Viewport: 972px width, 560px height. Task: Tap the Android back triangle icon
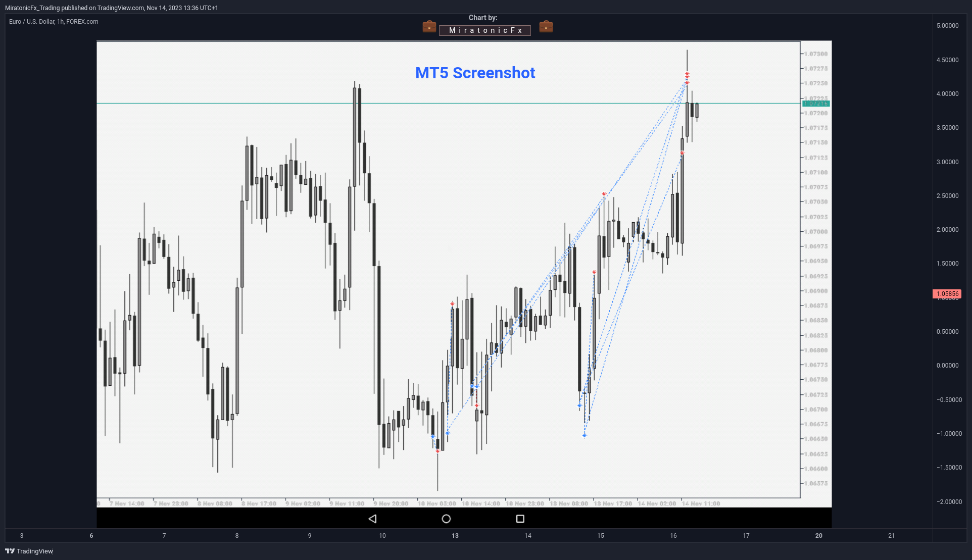[x=372, y=519]
